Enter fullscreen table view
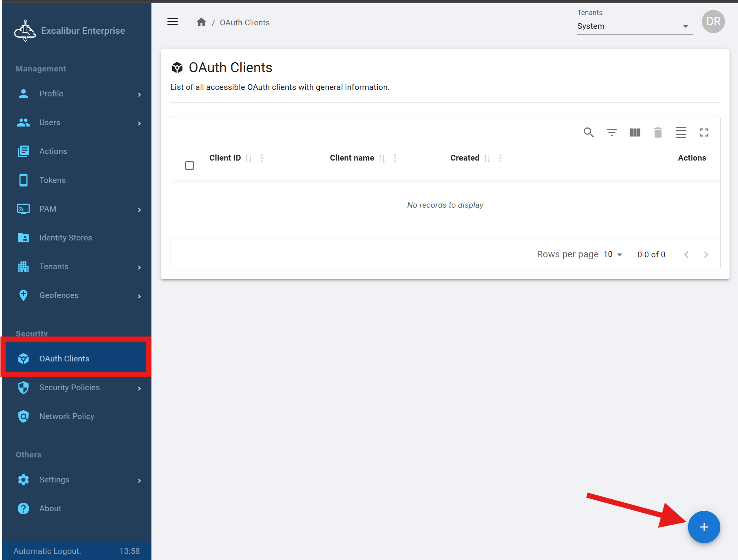This screenshot has height=560, width=738. tap(704, 133)
